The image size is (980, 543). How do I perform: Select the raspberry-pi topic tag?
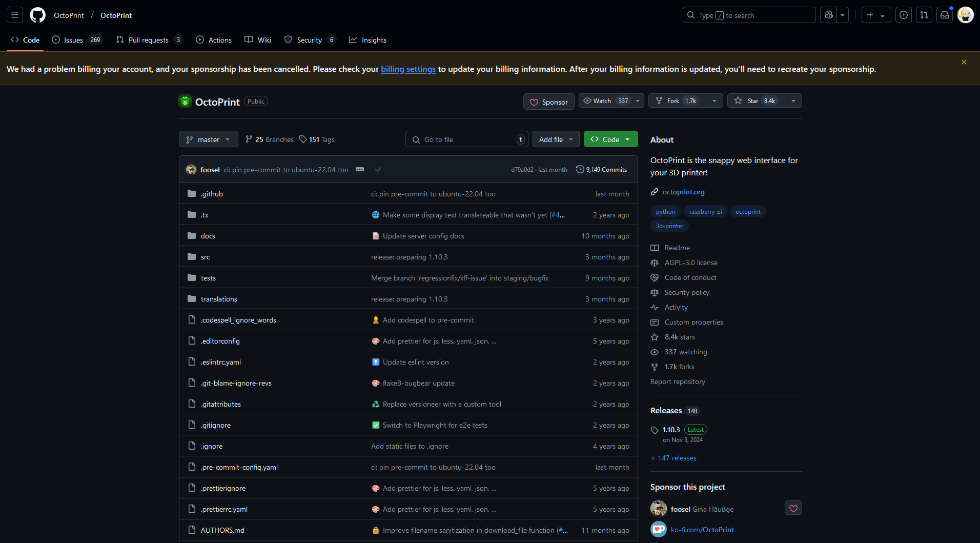tap(705, 212)
